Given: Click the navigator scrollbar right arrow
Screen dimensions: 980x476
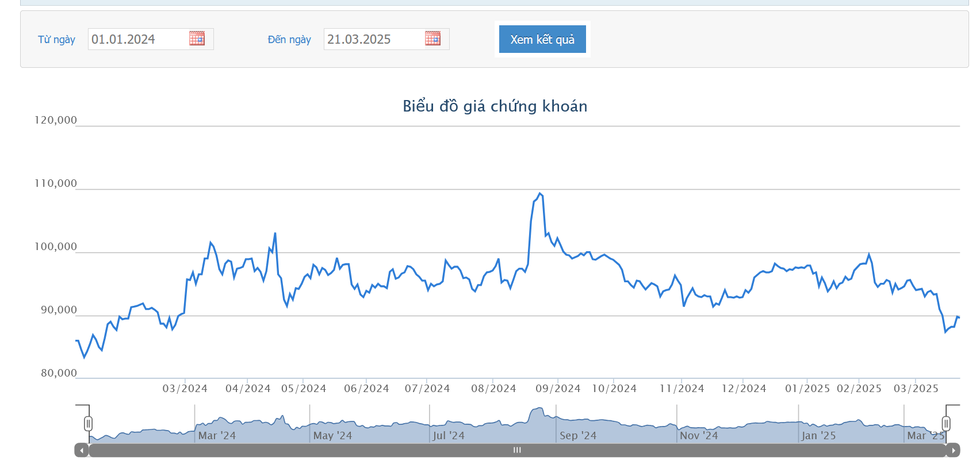Looking at the screenshot, I should pos(953,450).
